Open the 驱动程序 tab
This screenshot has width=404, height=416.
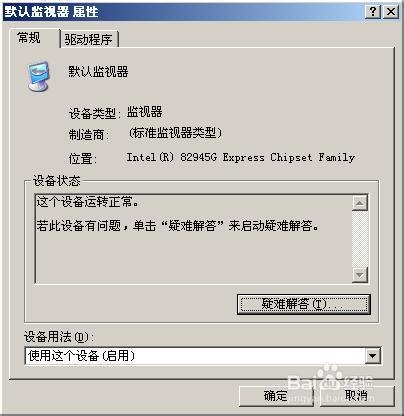(89, 39)
